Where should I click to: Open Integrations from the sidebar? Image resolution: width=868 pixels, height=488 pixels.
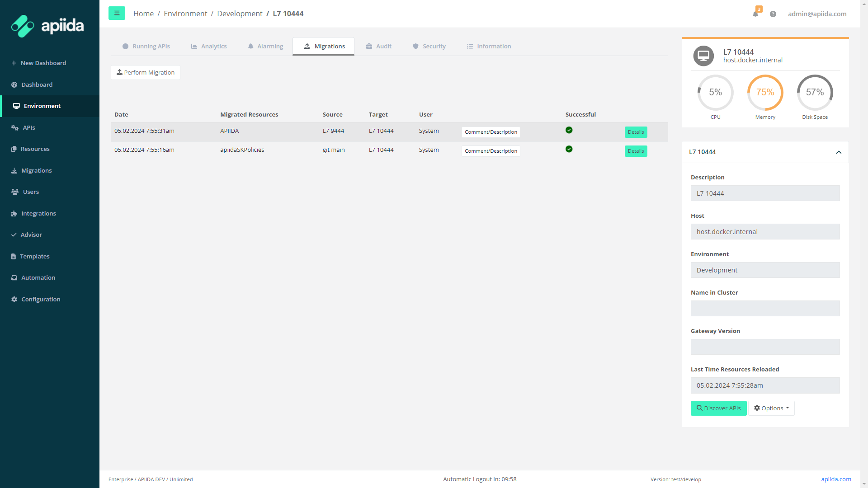[x=38, y=213]
